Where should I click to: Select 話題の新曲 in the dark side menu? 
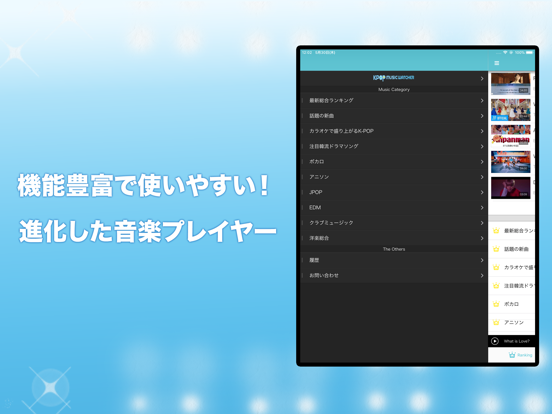pyautogui.click(x=394, y=116)
